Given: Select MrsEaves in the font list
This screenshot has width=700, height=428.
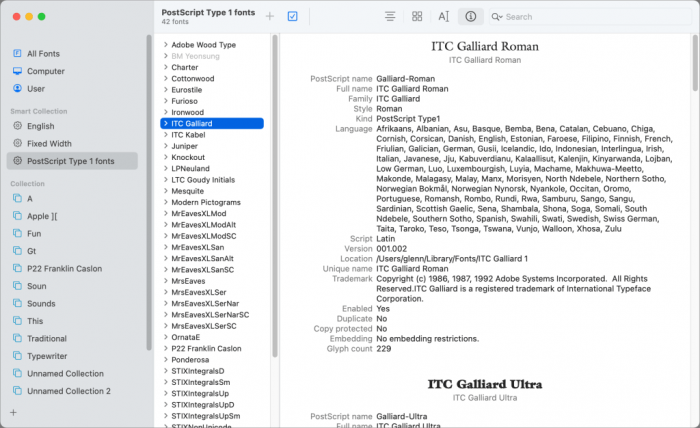Looking at the screenshot, I should point(188,281).
